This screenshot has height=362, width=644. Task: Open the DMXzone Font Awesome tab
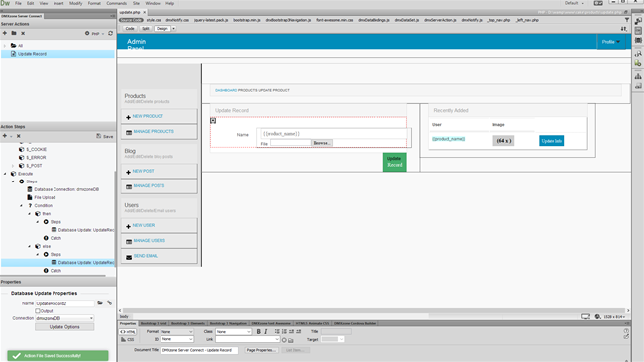pos(271,323)
